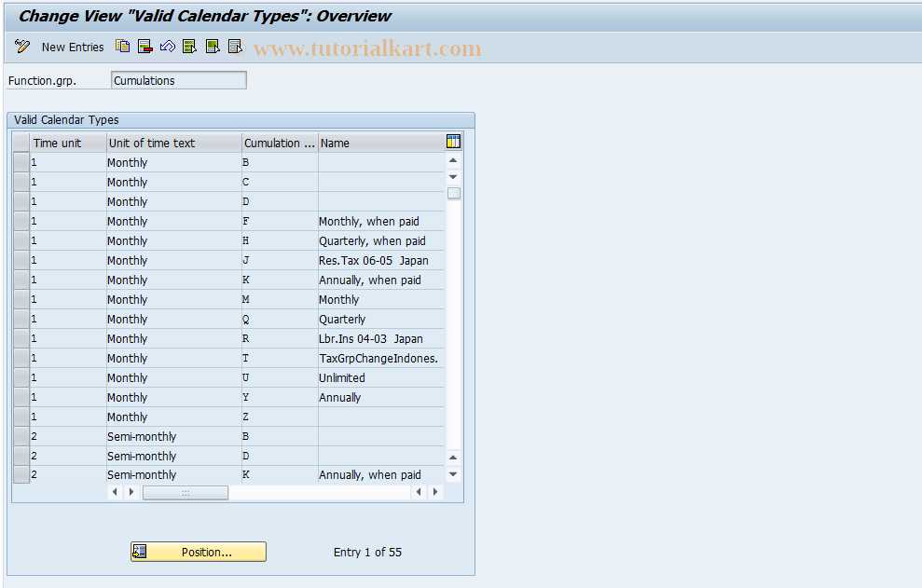Viewport: 922px width, 588px height.
Task: Click the Unlimited name cell
Action: 381,377
